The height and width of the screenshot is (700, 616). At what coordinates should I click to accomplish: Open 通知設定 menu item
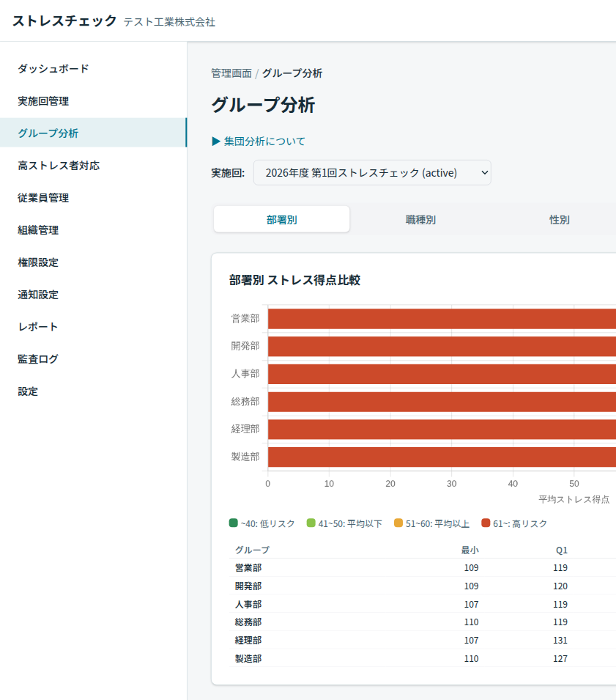(x=38, y=295)
